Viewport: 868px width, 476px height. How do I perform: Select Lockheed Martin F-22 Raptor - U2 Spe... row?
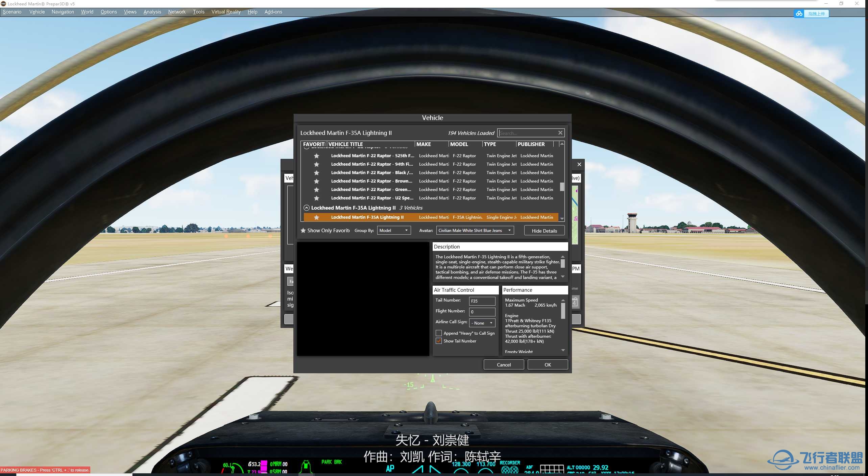click(x=431, y=198)
